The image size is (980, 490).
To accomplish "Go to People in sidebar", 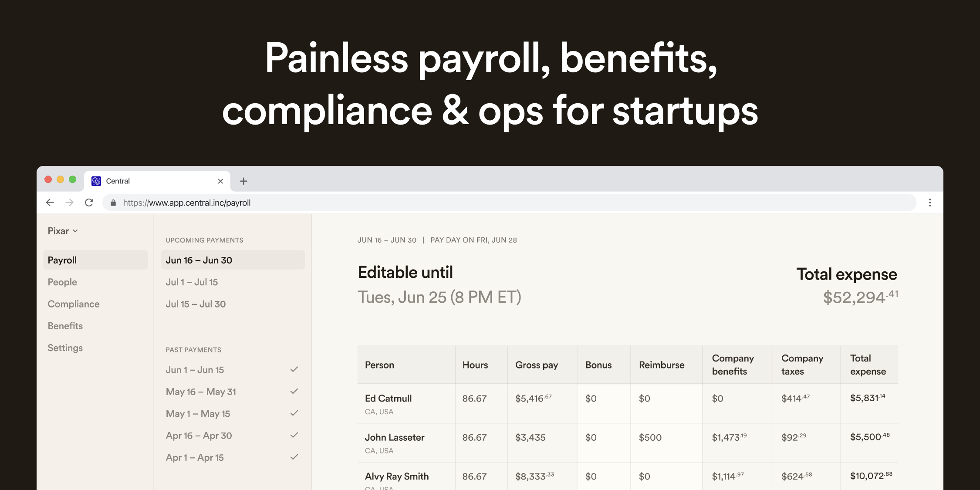I will click(62, 282).
